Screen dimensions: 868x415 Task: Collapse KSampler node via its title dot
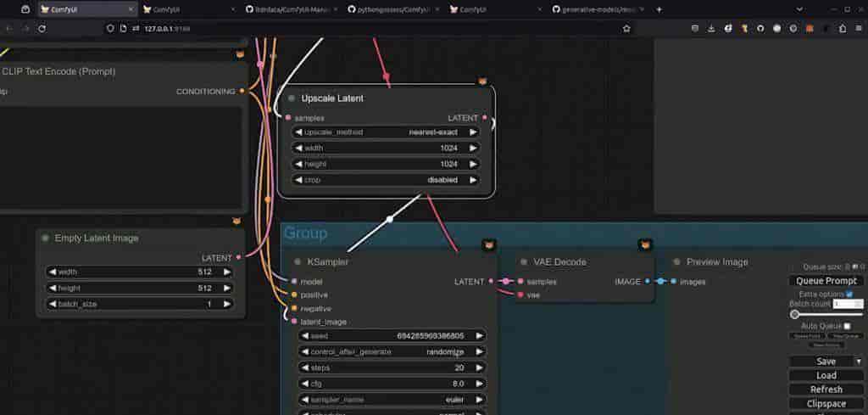298,261
